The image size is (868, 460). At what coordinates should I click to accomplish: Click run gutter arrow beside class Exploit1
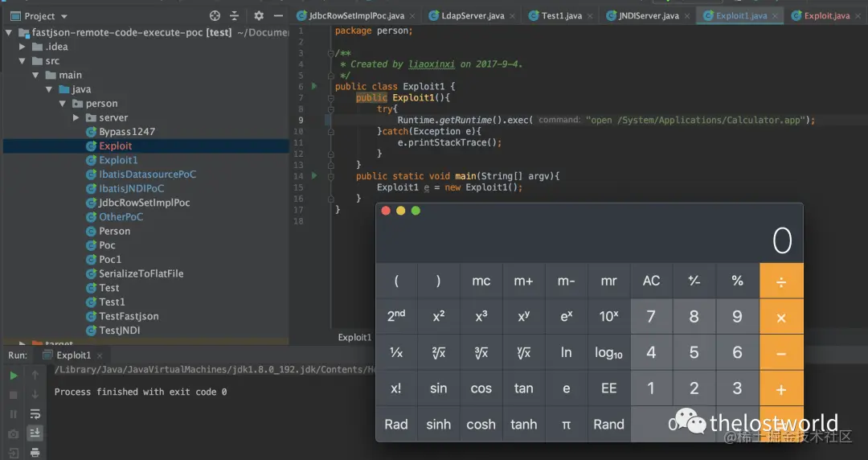[314, 86]
